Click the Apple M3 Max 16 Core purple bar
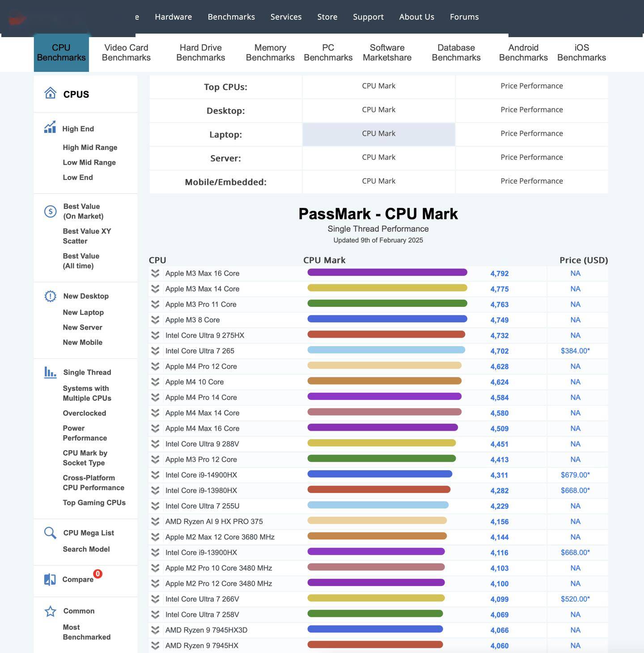Screen dimensions: 644x653 coord(387,272)
